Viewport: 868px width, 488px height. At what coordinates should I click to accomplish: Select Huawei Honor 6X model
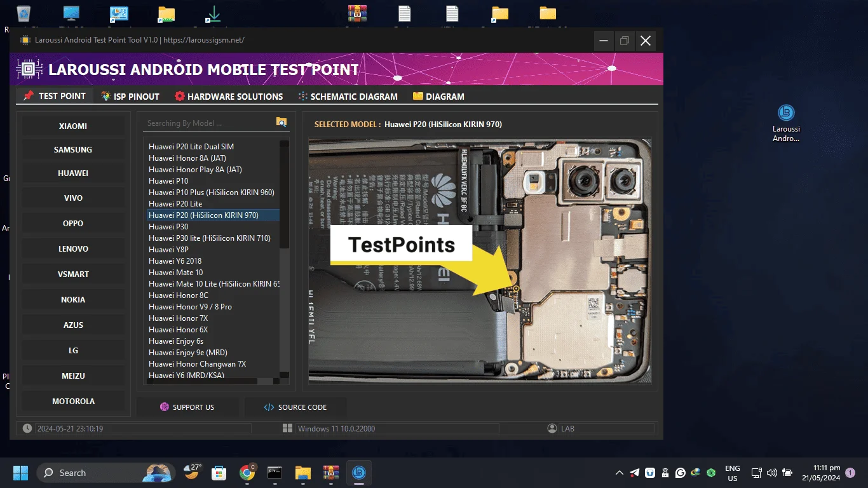[213, 329]
